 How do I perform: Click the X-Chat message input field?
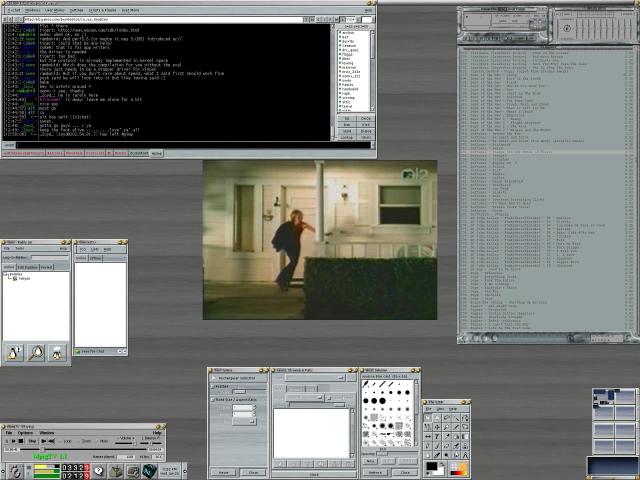pyautogui.click(x=193, y=145)
